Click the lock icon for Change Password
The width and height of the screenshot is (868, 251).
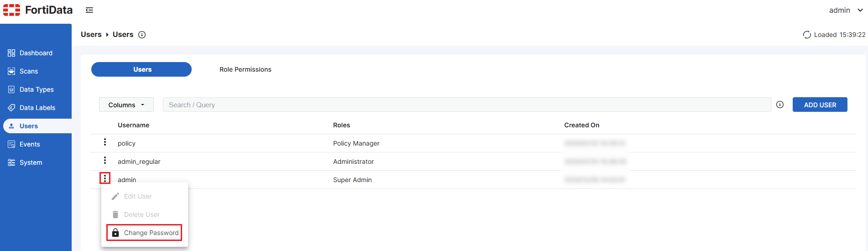coord(115,233)
